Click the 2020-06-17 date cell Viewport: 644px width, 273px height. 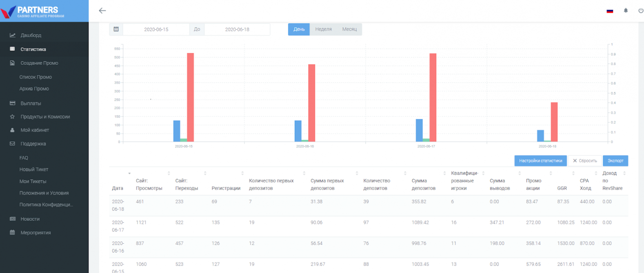tap(118, 226)
